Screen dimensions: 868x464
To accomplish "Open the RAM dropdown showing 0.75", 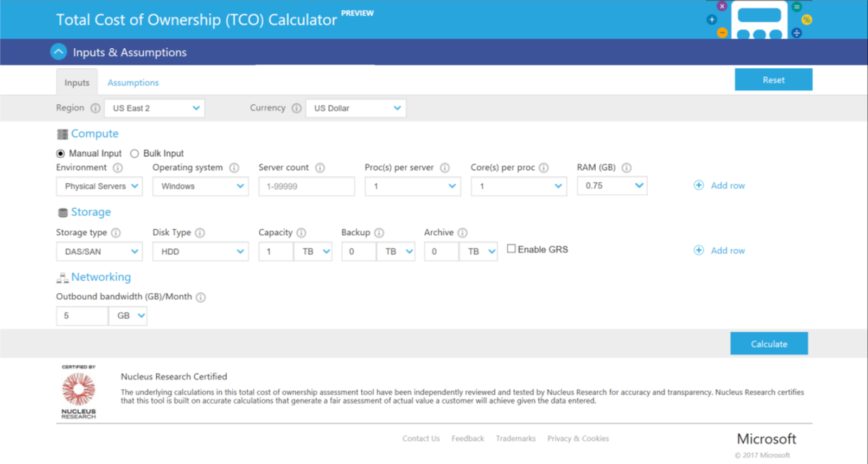I will 612,185.
